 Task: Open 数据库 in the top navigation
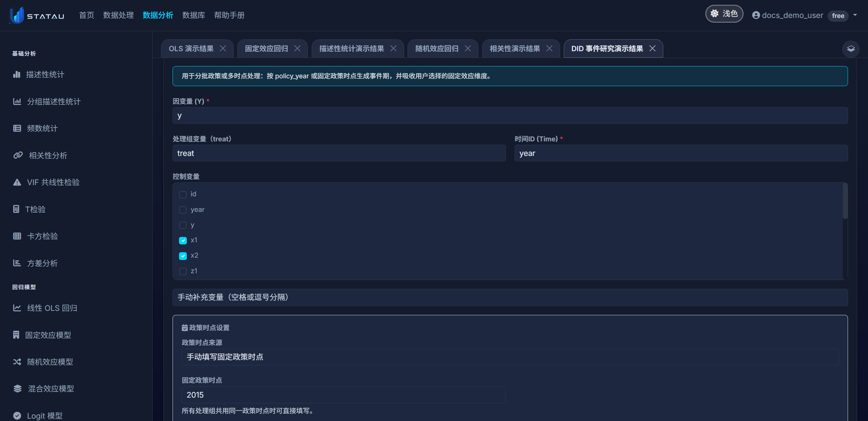pos(194,15)
